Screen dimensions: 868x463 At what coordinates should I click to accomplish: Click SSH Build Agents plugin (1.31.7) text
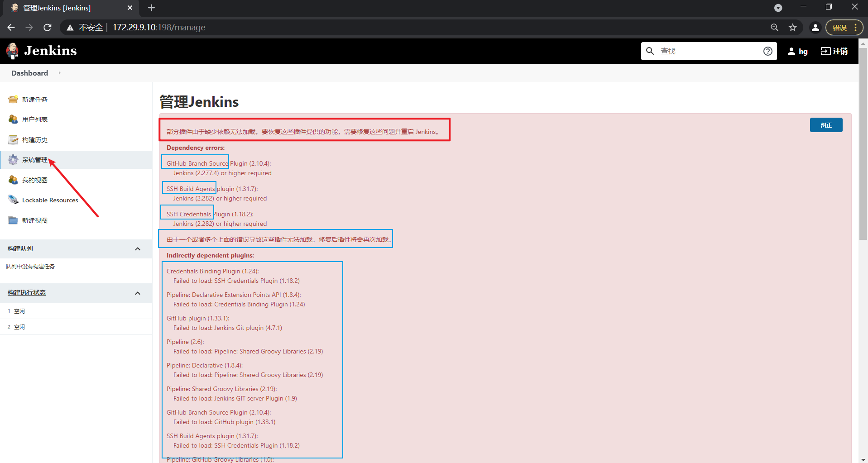click(212, 189)
